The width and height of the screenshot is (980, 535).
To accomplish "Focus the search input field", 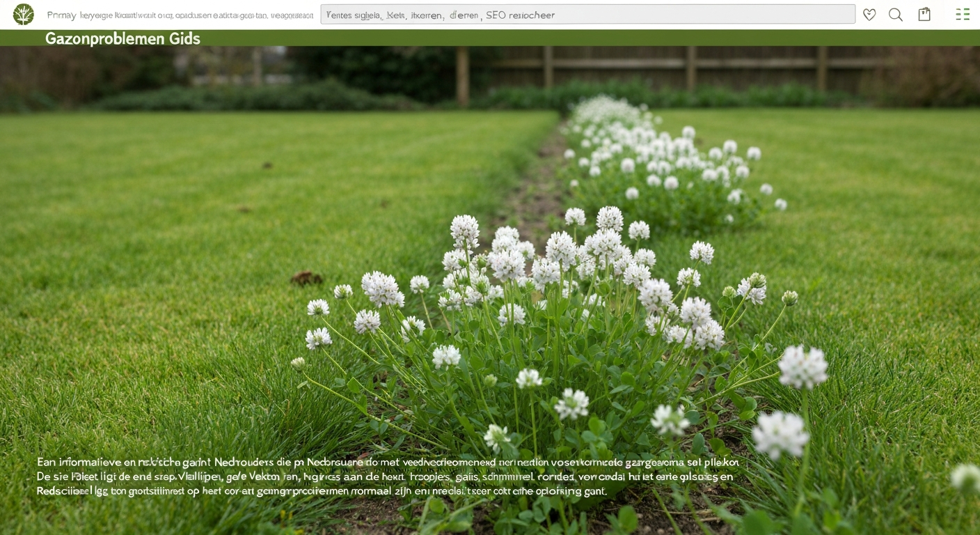I will pos(587,15).
